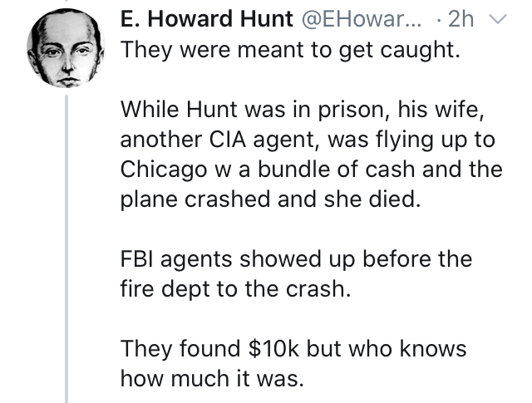Click the vertical thread connector line
This screenshot has width=532, height=403.
66,249
